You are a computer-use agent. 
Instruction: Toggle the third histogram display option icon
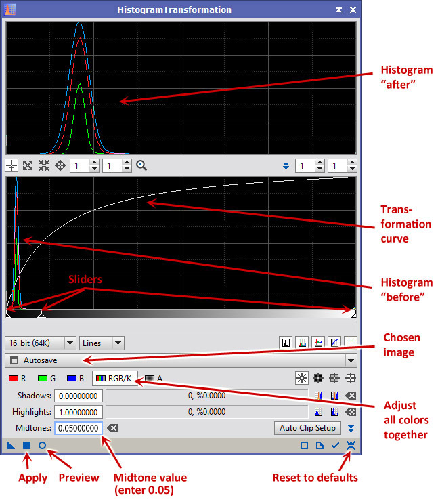tap(318, 343)
